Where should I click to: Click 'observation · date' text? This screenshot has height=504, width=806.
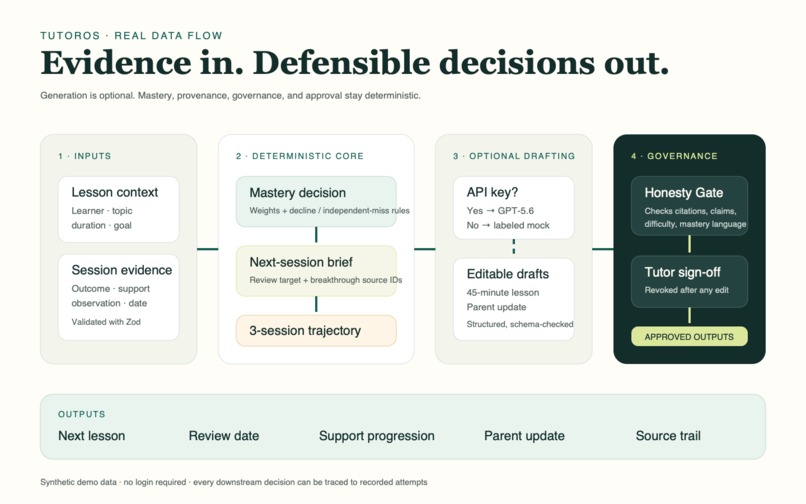(109, 303)
